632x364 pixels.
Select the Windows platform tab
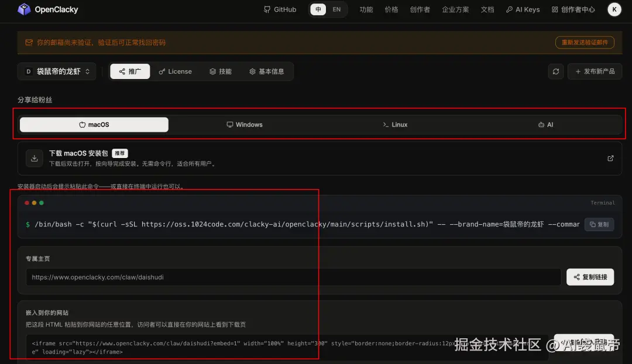pos(244,125)
